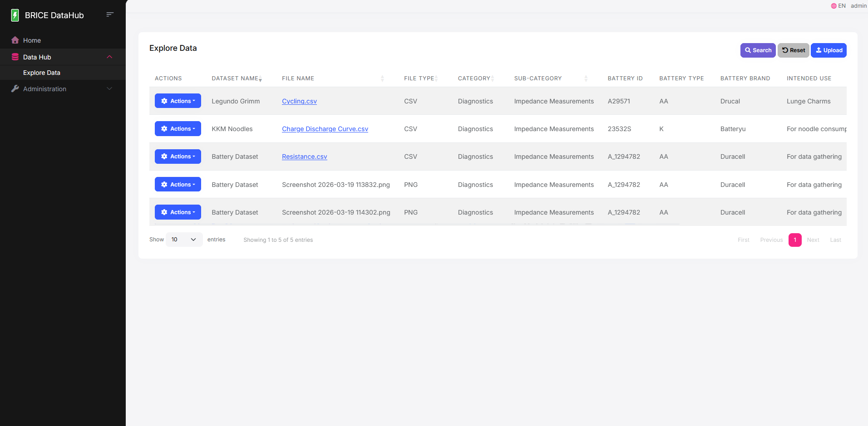868x426 pixels.
Task: Open the Actions dropdown for the Cycling.csv row
Action: 178,101
